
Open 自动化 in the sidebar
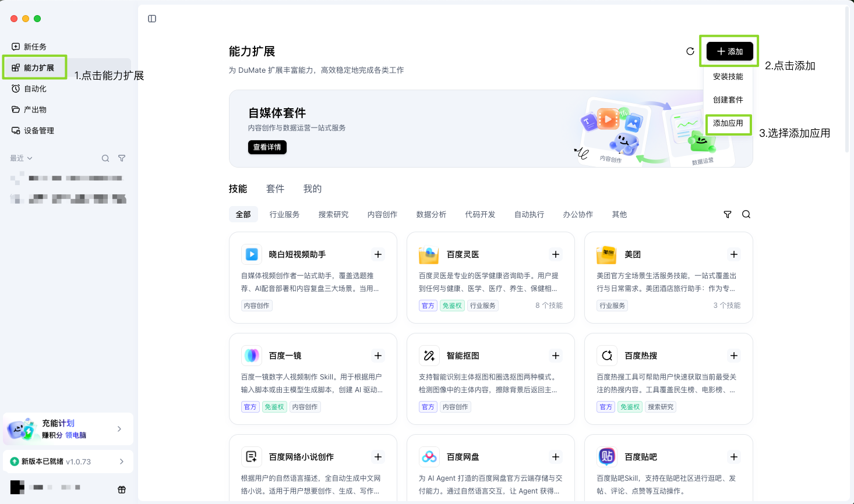67,88
